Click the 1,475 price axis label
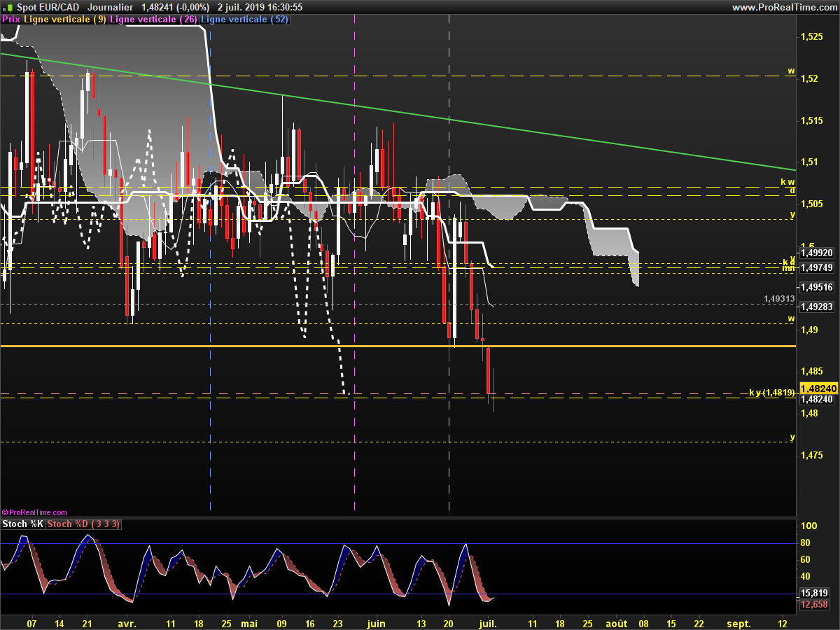The height and width of the screenshot is (630, 840). coord(812,455)
